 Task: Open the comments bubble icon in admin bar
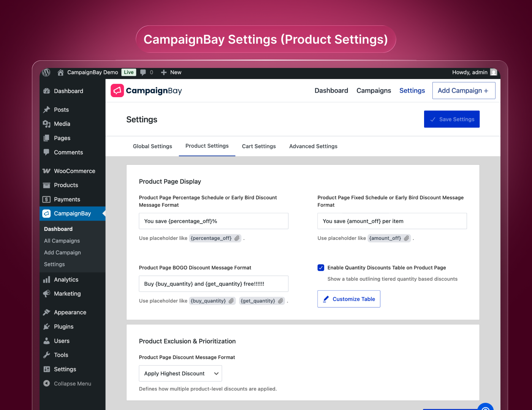tap(143, 72)
